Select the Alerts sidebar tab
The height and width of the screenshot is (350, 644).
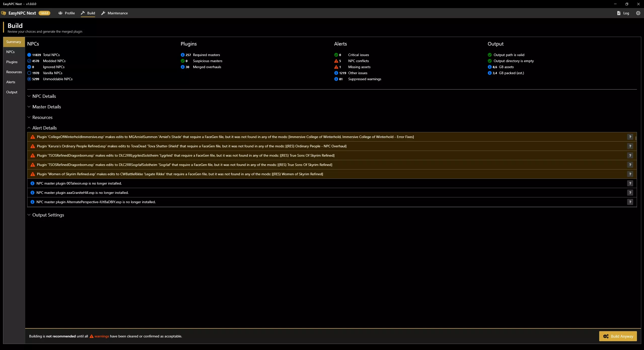point(14,82)
